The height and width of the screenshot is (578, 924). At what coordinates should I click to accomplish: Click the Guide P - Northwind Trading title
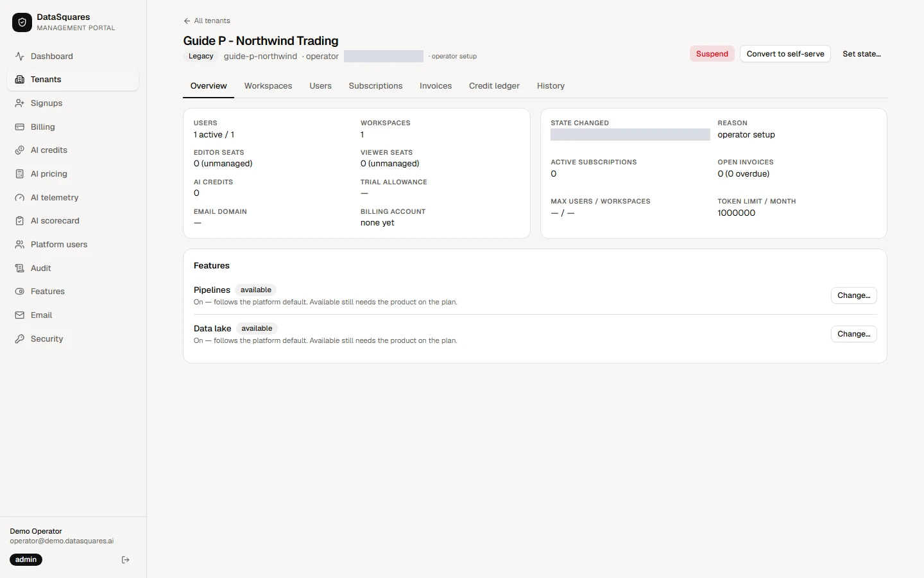click(261, 41)
